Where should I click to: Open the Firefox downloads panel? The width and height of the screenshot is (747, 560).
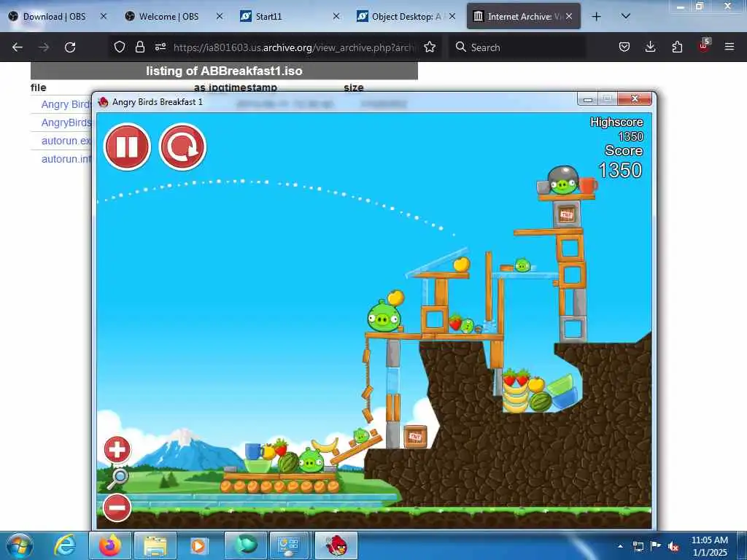[x=650, y=47]
